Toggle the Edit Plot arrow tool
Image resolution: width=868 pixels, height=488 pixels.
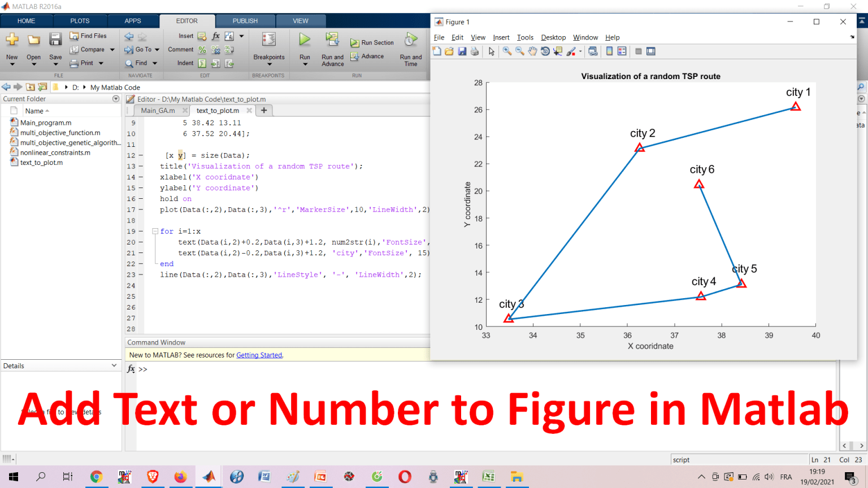coord(492,51)
